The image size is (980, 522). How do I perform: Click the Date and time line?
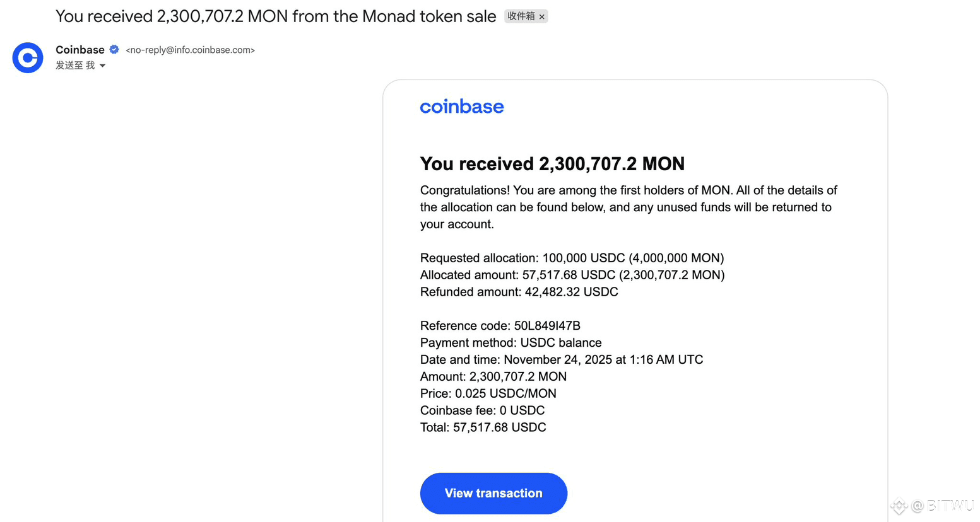point(561,359)
